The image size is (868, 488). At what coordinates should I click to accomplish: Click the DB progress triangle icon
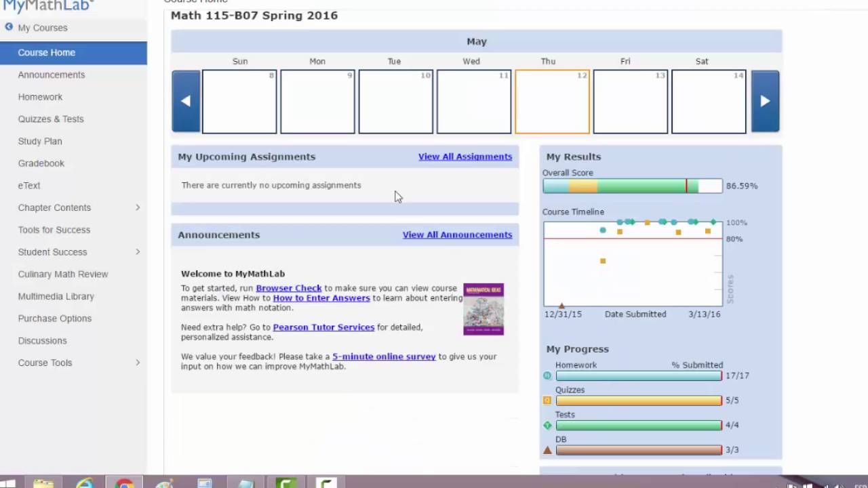[547, 450]
